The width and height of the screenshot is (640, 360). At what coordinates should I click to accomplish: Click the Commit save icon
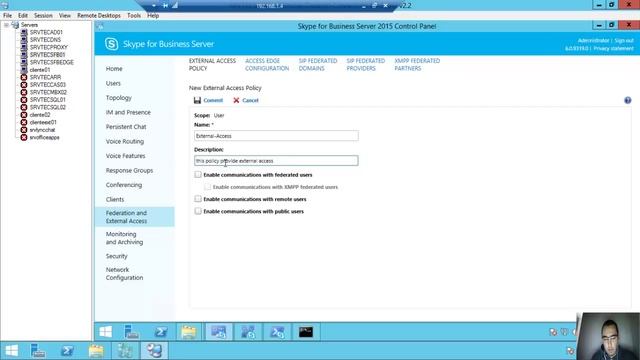click(x=198, y=100)
